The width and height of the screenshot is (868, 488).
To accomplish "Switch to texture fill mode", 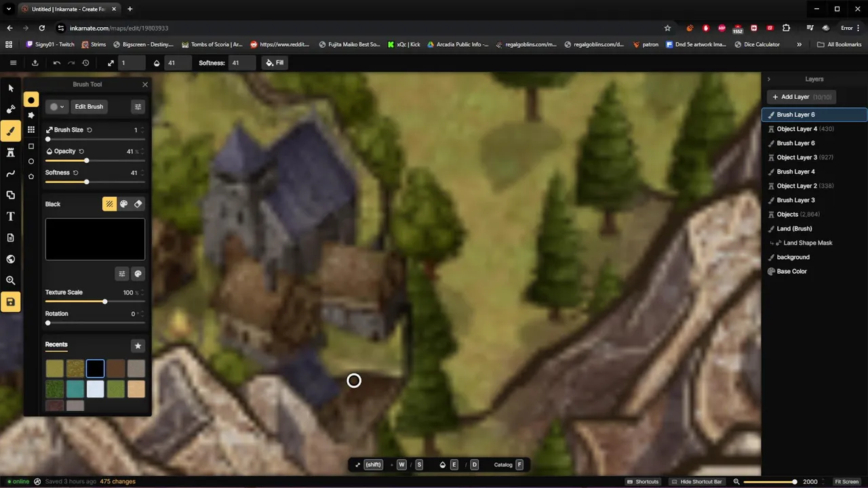I will coord(109,204).
